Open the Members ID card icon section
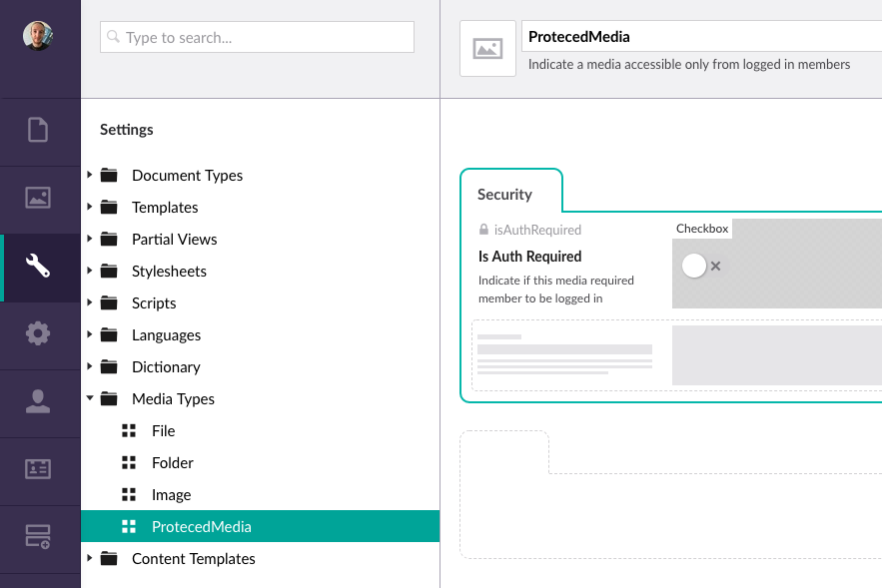882x588 pixels. [38, 469]
